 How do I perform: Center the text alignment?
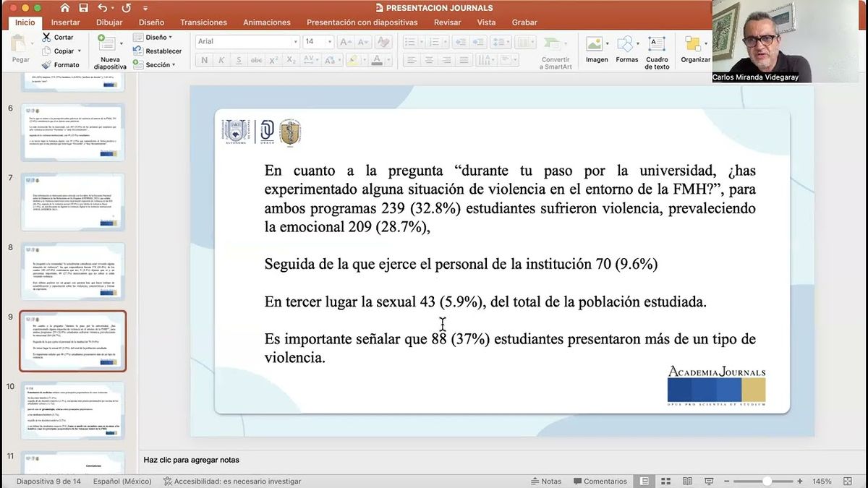click(x=429, y=60)
